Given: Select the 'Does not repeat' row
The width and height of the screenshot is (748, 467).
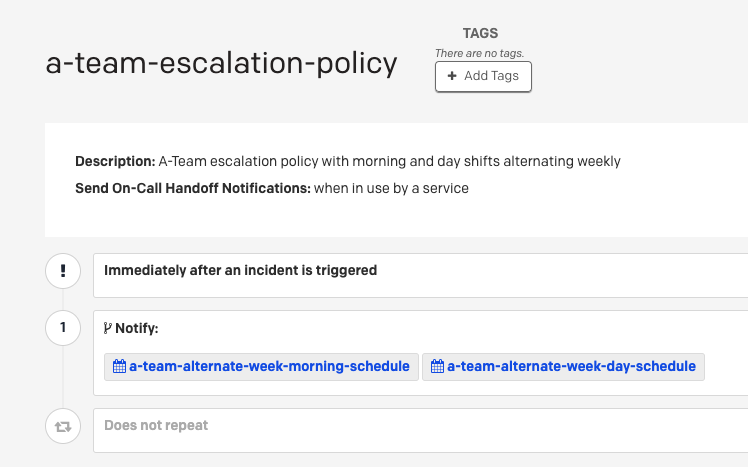Looking at the screenshot, I should click(x=420, y=430).
